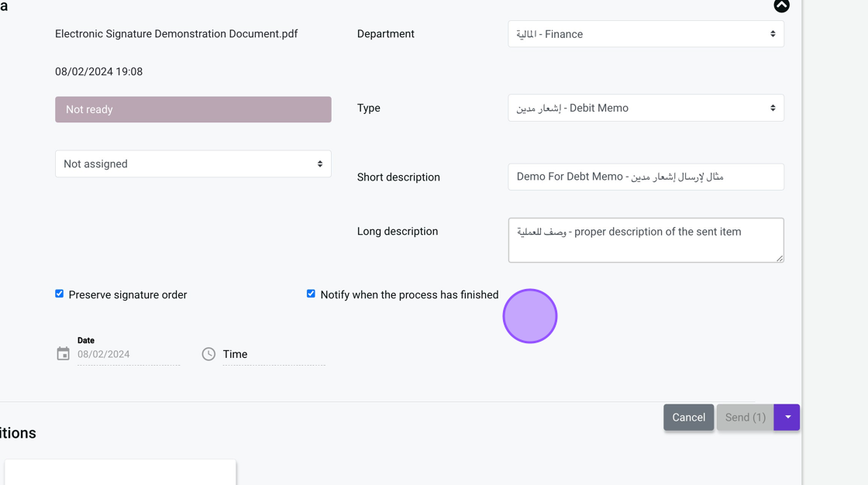Image resolution: width=868 pixels, height=485 pixels.
Task: Open the Send button's dropdown arrow
Action: 787,418
